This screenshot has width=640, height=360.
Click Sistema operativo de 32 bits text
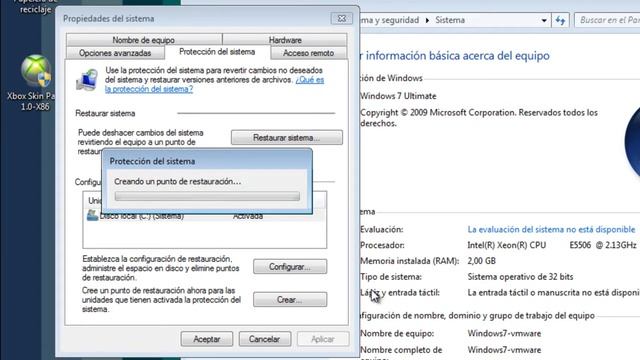pyautogui.click(x=520, y=277)
